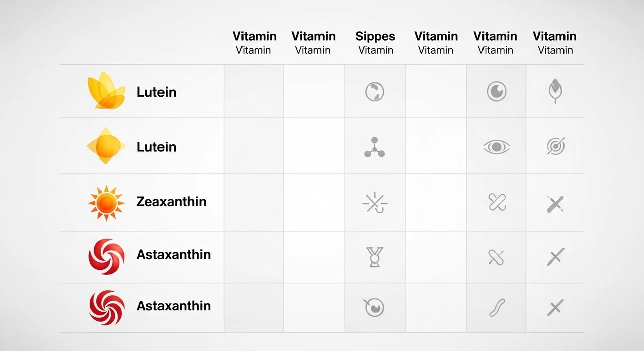Click the Astaxanthin label in the bottom row
644x351 pixels.
click(x=174, y=306)
